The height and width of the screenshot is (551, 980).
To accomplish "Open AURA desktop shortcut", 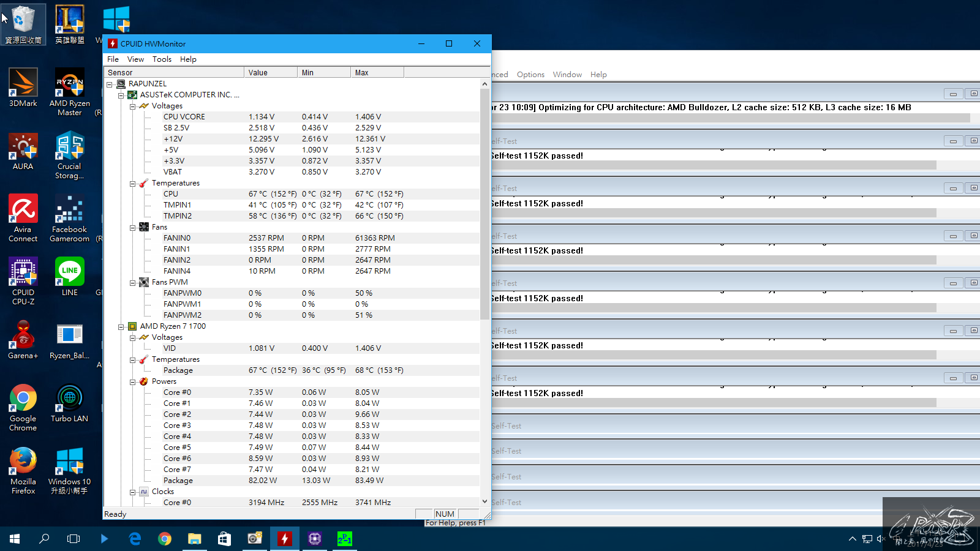I will pos(23,151).
